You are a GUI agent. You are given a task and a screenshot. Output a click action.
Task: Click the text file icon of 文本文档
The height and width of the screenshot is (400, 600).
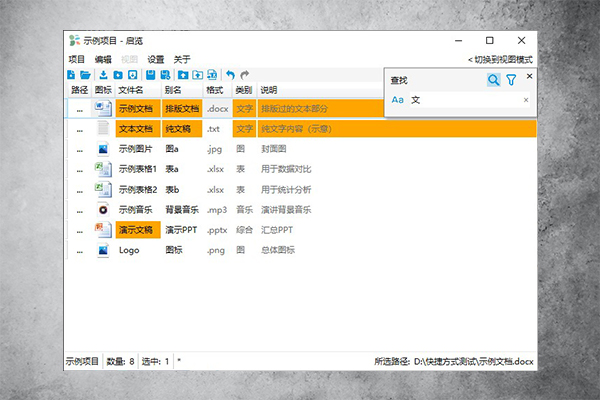103,128
